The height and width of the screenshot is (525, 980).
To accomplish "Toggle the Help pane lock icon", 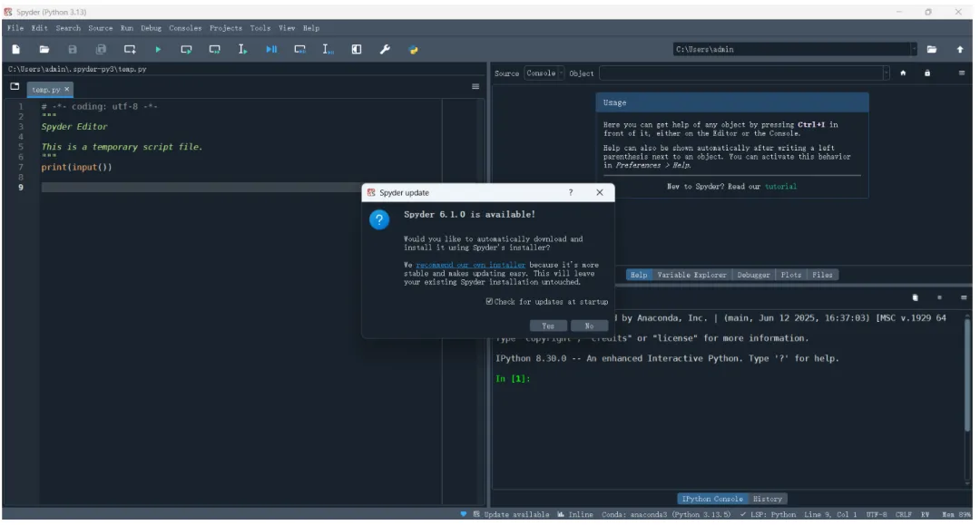I will point(927,73).
